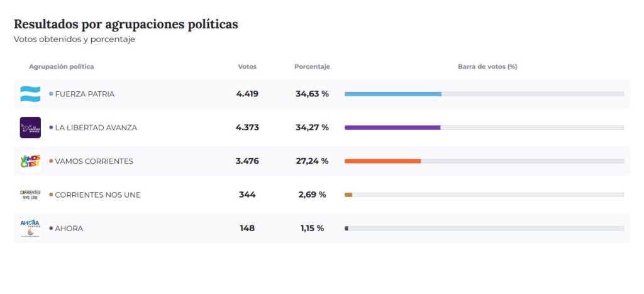Image resolution: width=644 pixels, height=294 pixels.
Task: Select the CORRIENTES NOS UNE party name
Action: click(97, 195)
